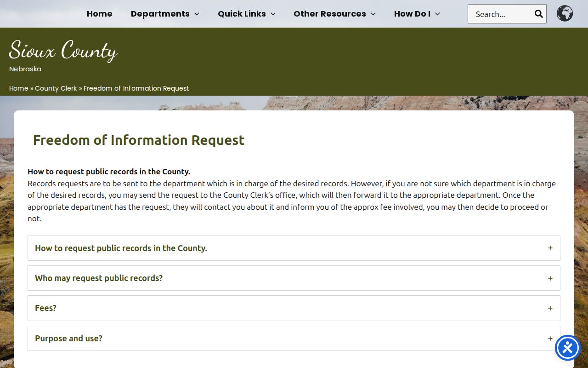Open the Departments dropdown menu

tap(165, 14)
